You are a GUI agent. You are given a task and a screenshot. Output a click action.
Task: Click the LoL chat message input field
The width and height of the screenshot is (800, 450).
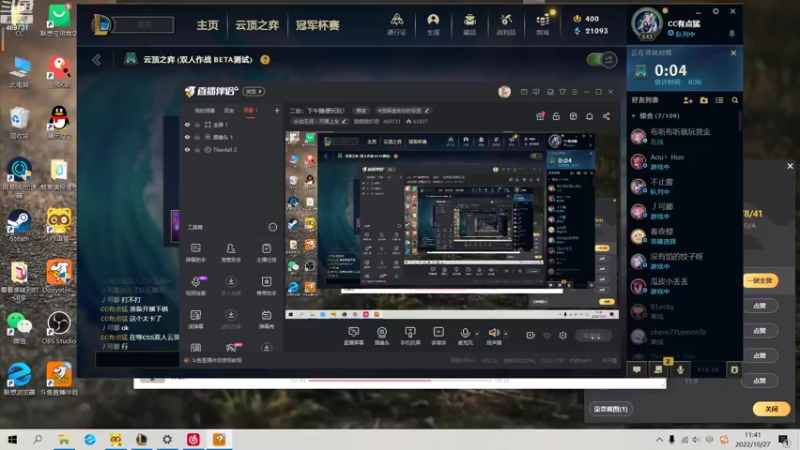coord(138,360)
